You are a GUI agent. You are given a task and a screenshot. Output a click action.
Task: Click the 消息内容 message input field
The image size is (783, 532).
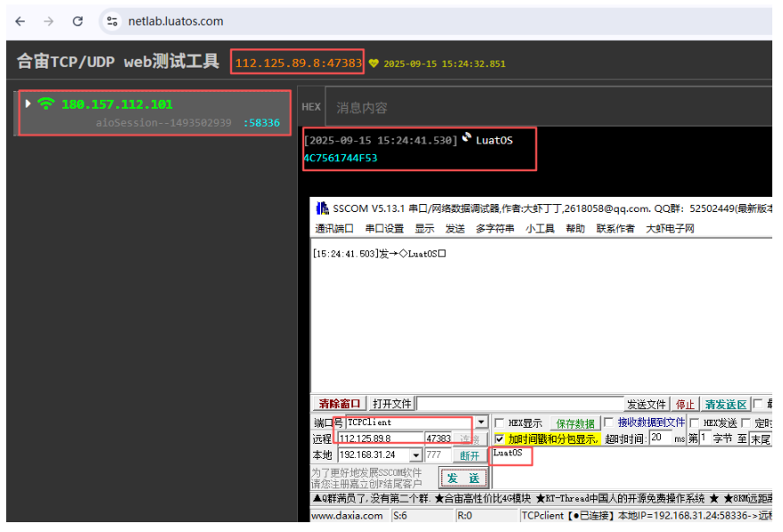[x=548, y=107]
